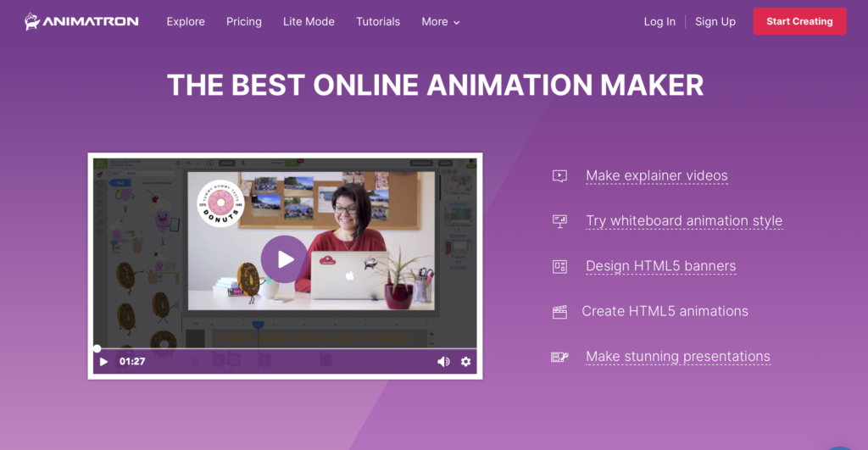This screenshot has height=450, width=868.
Task: Click the Log In link
Action: [x=659, y=21]
